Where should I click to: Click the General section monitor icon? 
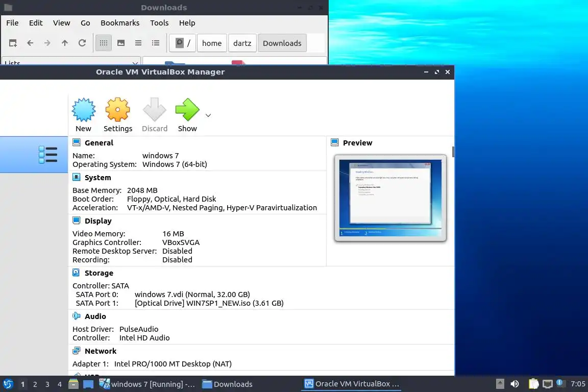pyautogui.click(x=77, y=142)
